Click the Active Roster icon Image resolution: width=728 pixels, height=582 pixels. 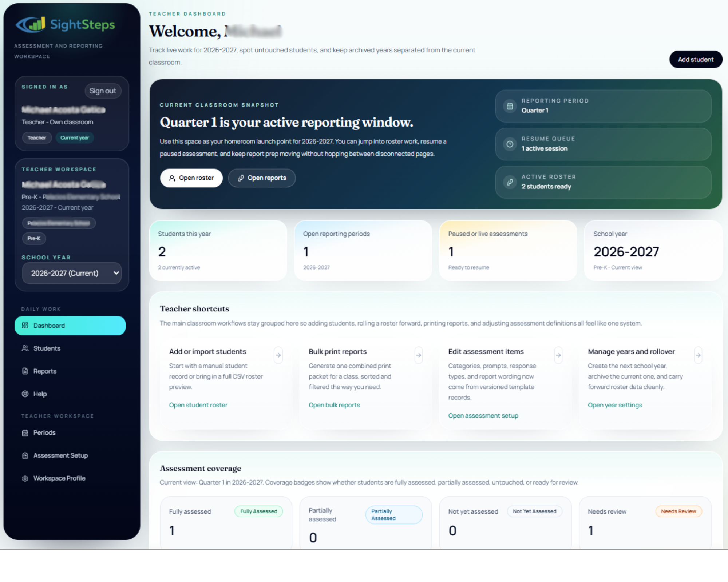point(510,182)
